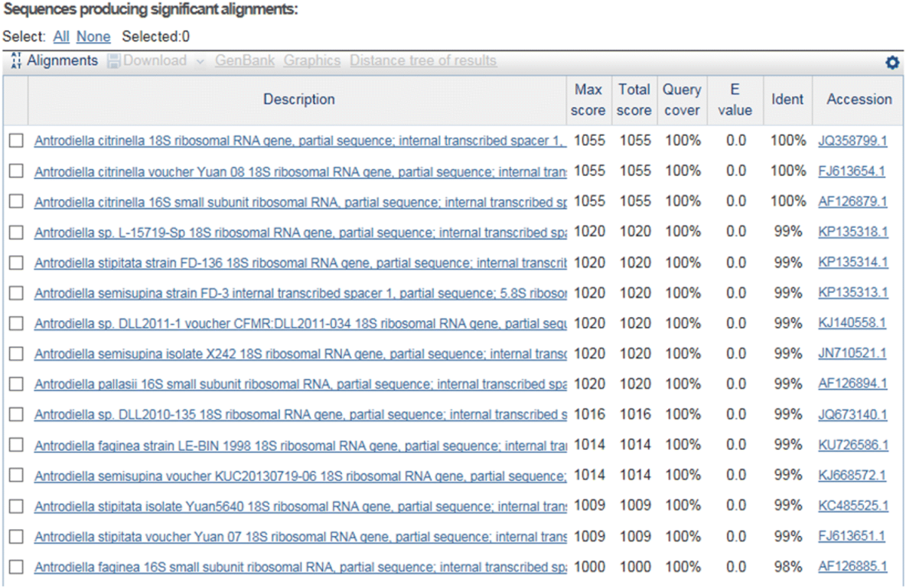Open Antrodiella sp. DLL2011-1 voucher description
Screen dimensions: 906x588
[300, 323]
